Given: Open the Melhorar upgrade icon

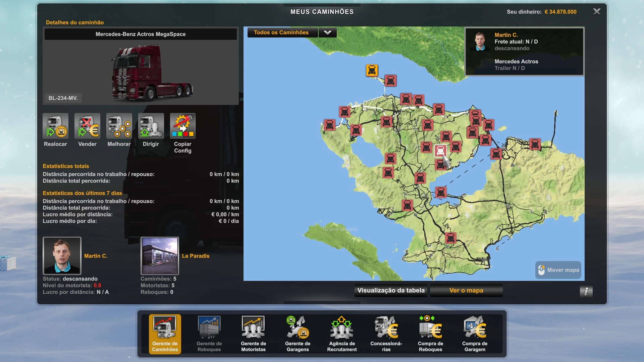Looking at the screenshot, I should (119, 126).
